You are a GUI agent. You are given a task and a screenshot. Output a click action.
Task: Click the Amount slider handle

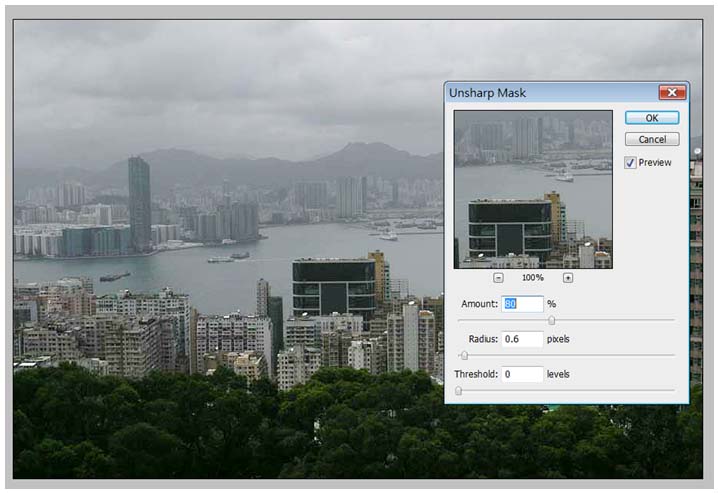[x=552, y=320]
